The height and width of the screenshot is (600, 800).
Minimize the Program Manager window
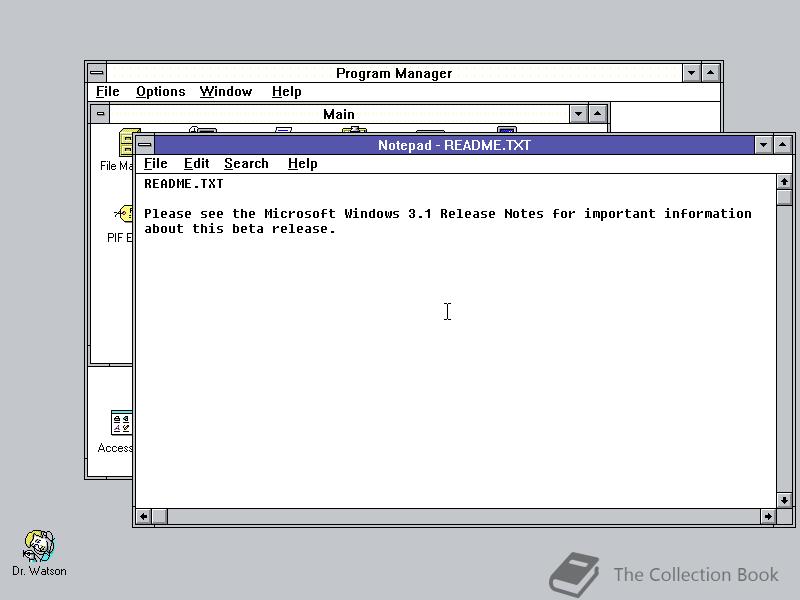click(691, 73)
